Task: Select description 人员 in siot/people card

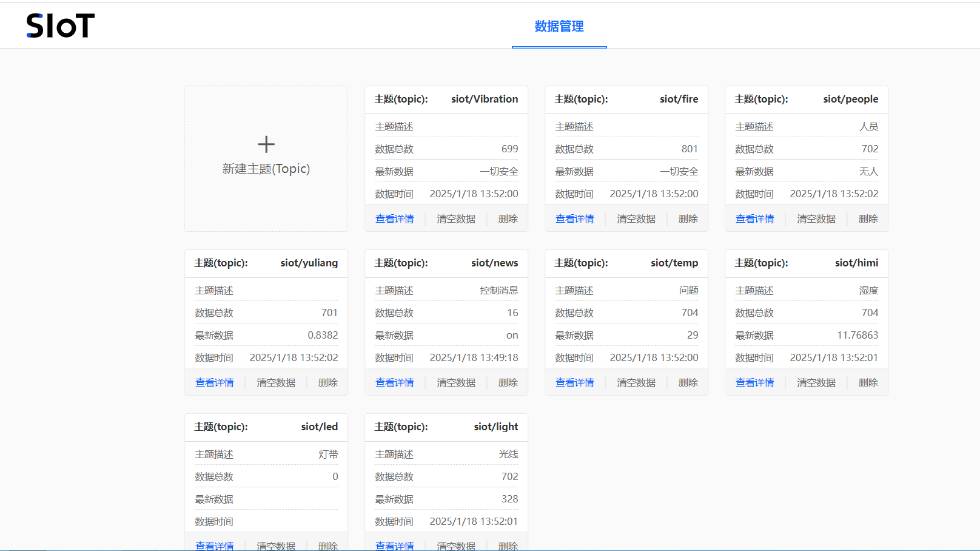Action: 868,126
